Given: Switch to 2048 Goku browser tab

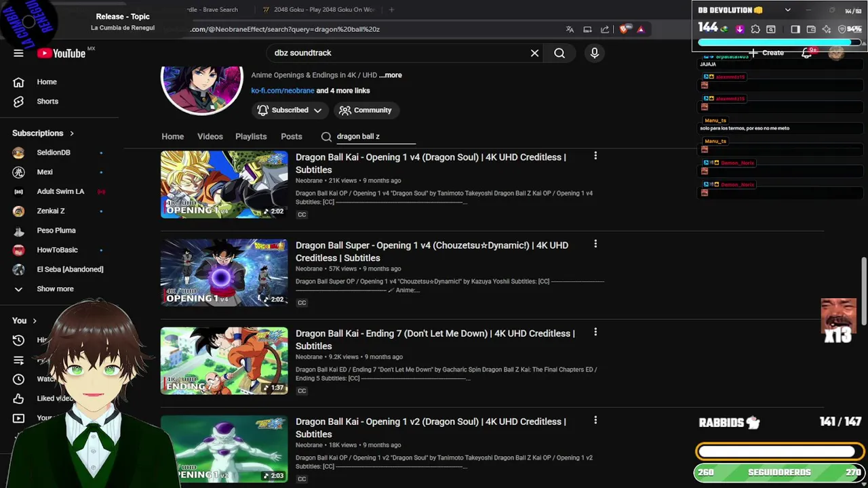Looking at the screenshot, I should 319,9.
